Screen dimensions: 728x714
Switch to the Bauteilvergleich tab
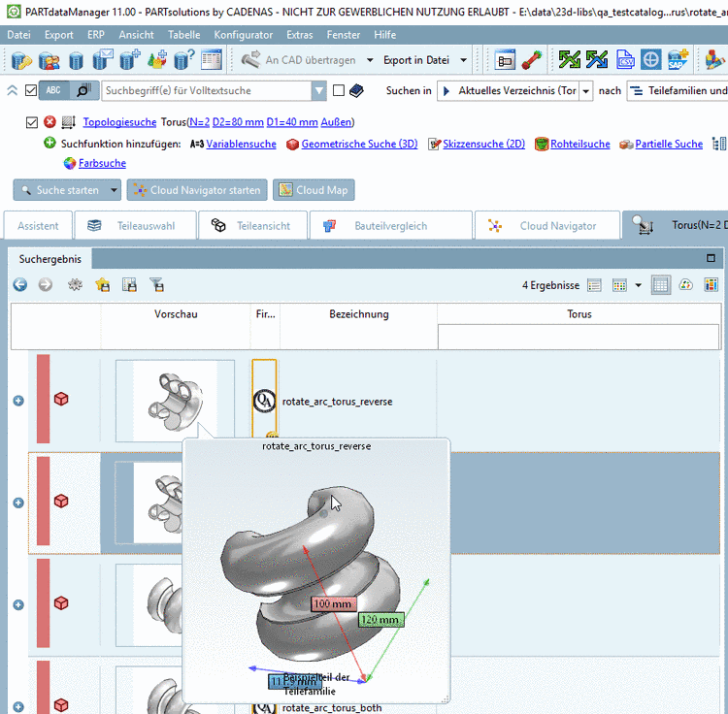(390, 225)
